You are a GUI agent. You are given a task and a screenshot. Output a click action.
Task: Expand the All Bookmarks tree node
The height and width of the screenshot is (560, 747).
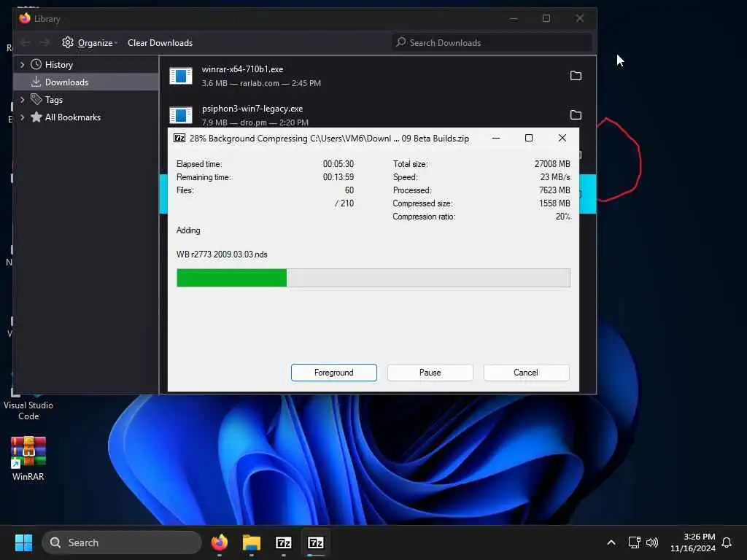(22, 117)
